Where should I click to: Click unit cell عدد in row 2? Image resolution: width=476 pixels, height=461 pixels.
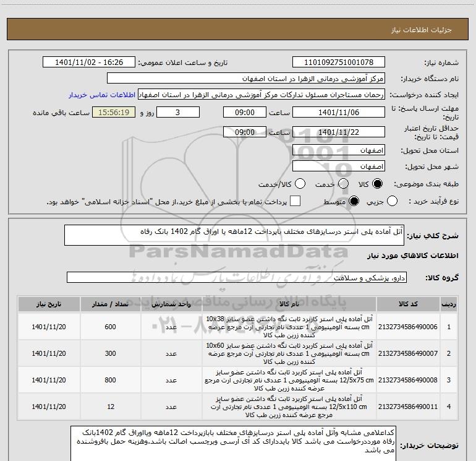tap(171, 353)
